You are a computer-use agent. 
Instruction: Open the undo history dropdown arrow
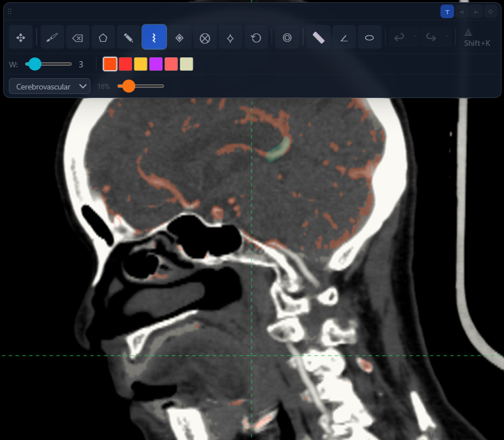(415, 36)
